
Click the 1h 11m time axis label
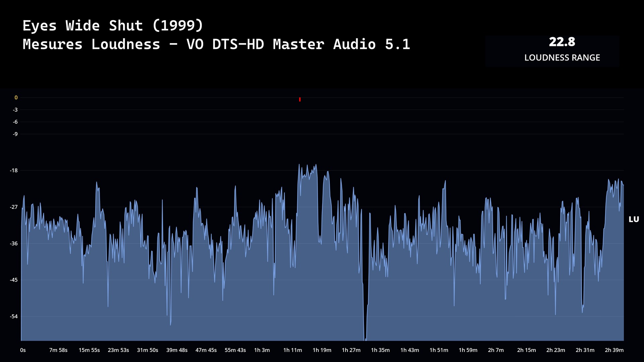(292, 350)
